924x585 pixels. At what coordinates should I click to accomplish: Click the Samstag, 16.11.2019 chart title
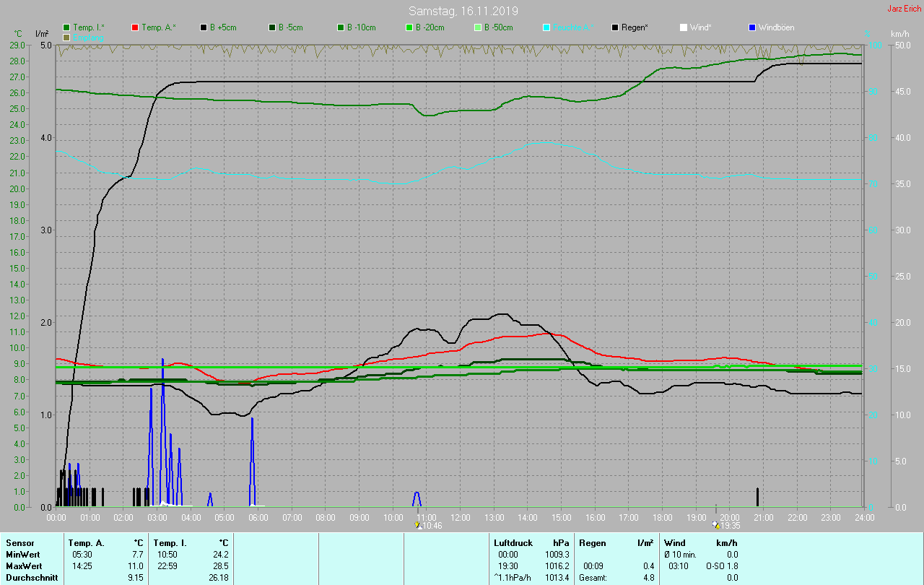coord(463,11)
